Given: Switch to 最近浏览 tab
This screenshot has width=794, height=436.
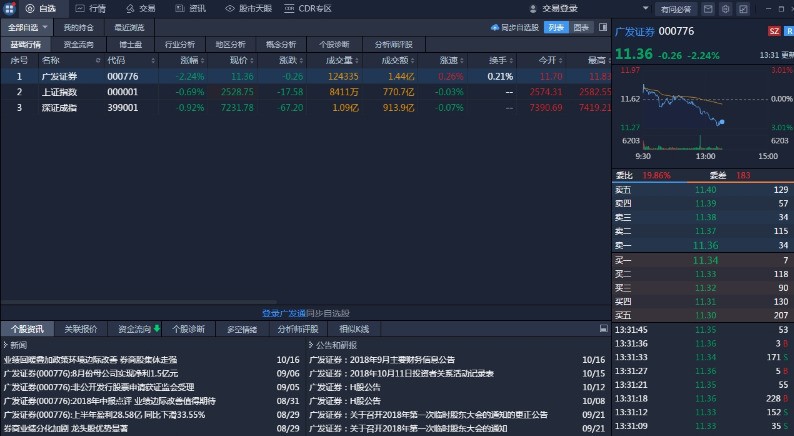Looking at the screenshot, I should [129, 27].
